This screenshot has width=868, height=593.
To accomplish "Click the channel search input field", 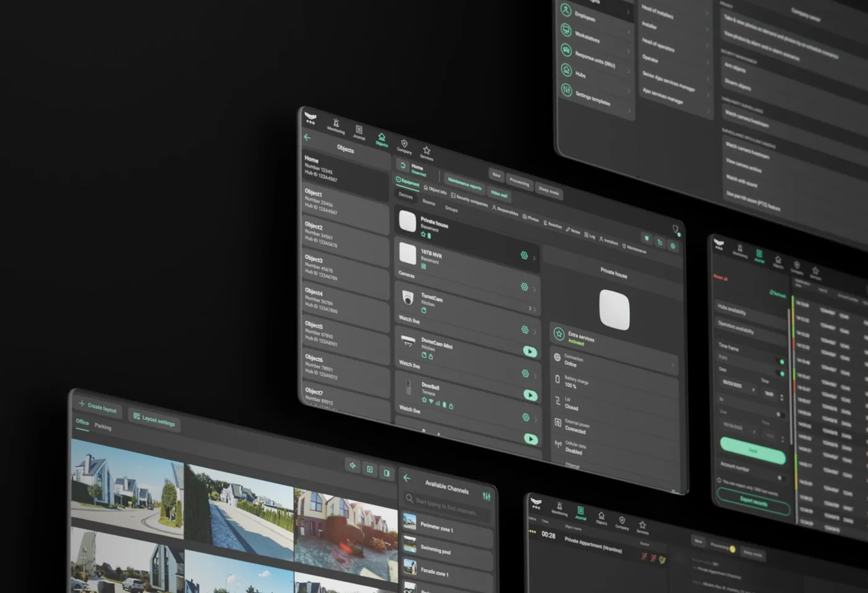I will pyautogui.click(x=446, y=508).
